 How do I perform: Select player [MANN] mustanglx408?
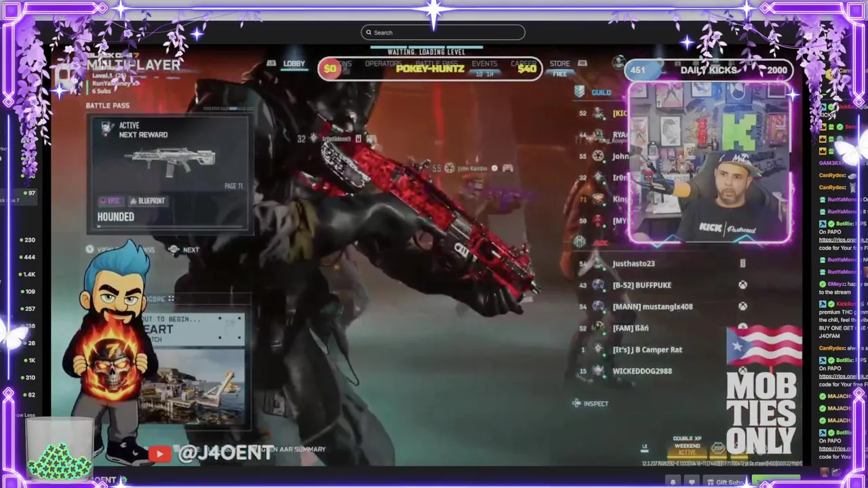pos(652,307)
